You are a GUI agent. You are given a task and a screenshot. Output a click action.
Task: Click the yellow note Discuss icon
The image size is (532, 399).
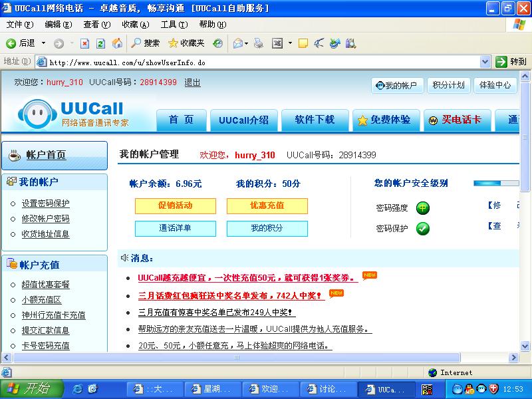coord(303,43)
